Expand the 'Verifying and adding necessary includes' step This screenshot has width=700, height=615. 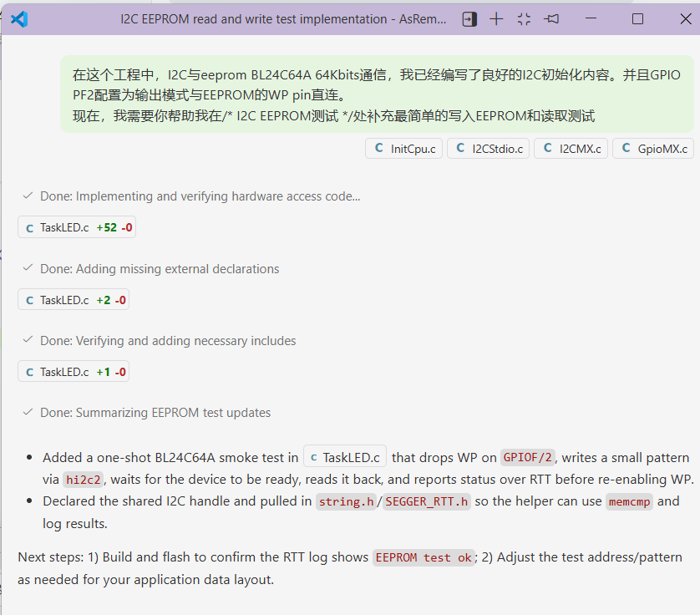[x=168, y=341]
